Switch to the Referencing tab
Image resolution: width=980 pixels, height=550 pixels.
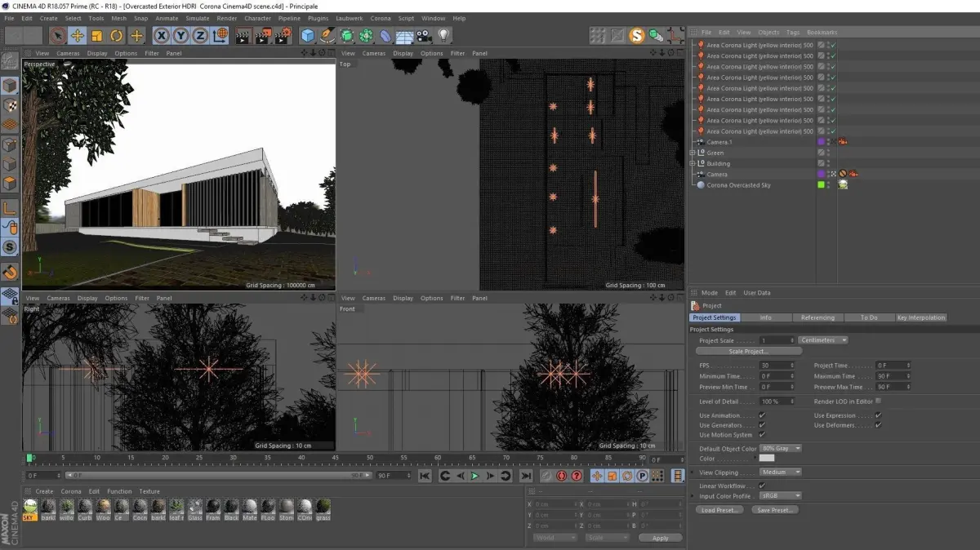(817, 317)
